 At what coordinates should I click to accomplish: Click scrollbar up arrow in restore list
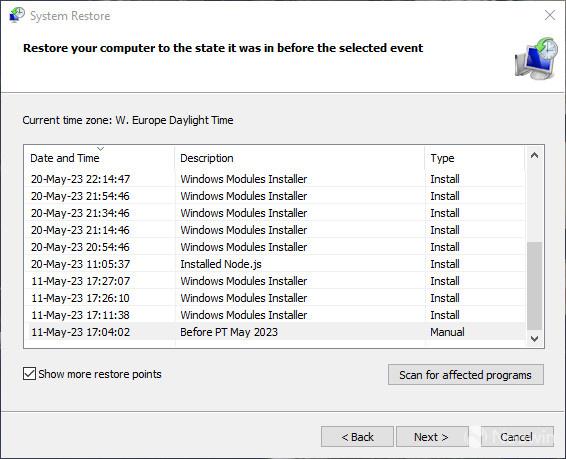coord(535,156)
